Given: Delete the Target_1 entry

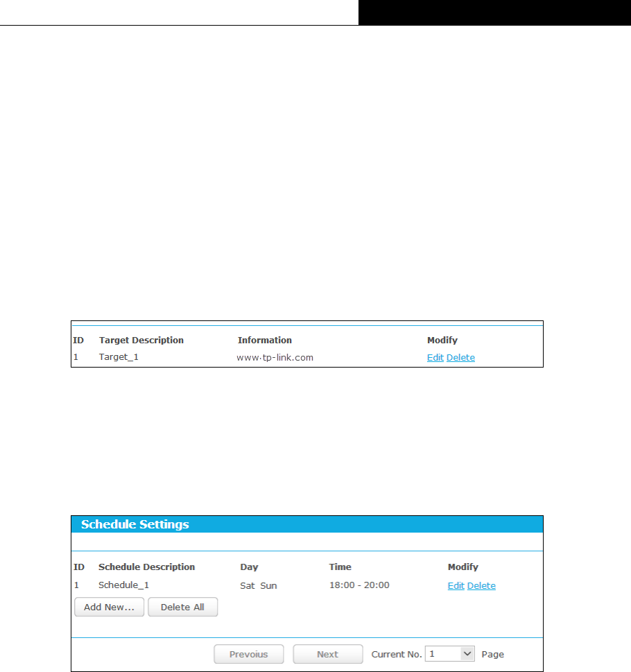Looking at the screenshot, I should pyautogui.click(x=460, y=357).
